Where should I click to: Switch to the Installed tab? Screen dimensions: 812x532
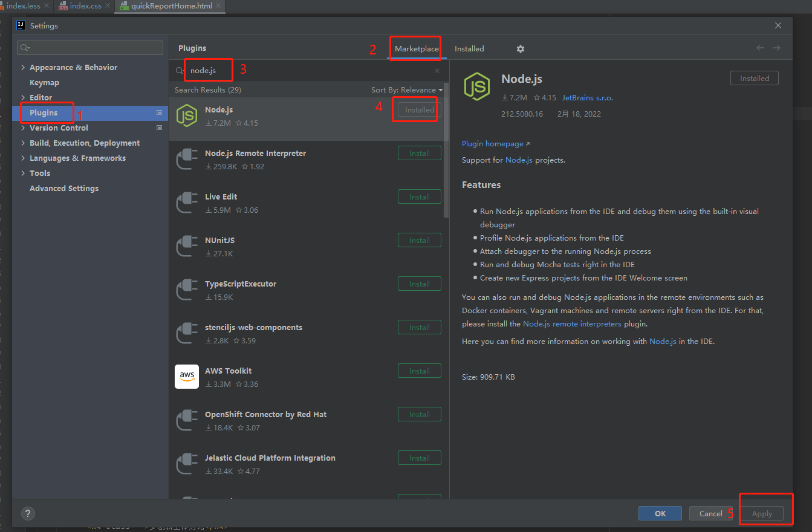click(471, 48)
